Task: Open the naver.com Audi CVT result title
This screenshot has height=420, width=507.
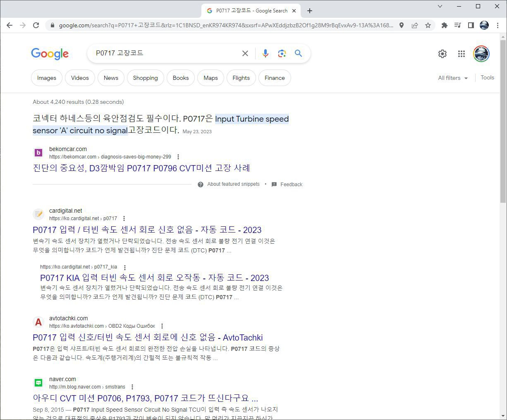Action: click(x=146, y=398)
